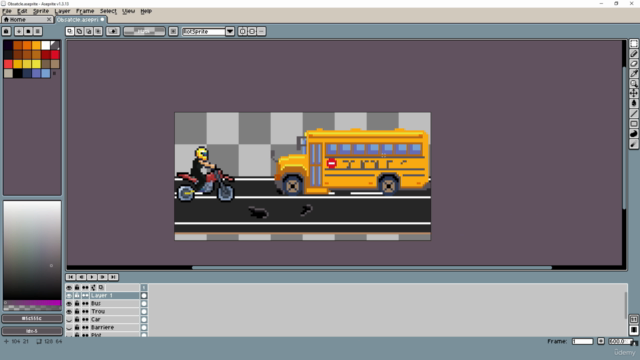Click the last icon in context bar
Screen dimensions: 640x360
pyautogui.click(x=261, y=31)
